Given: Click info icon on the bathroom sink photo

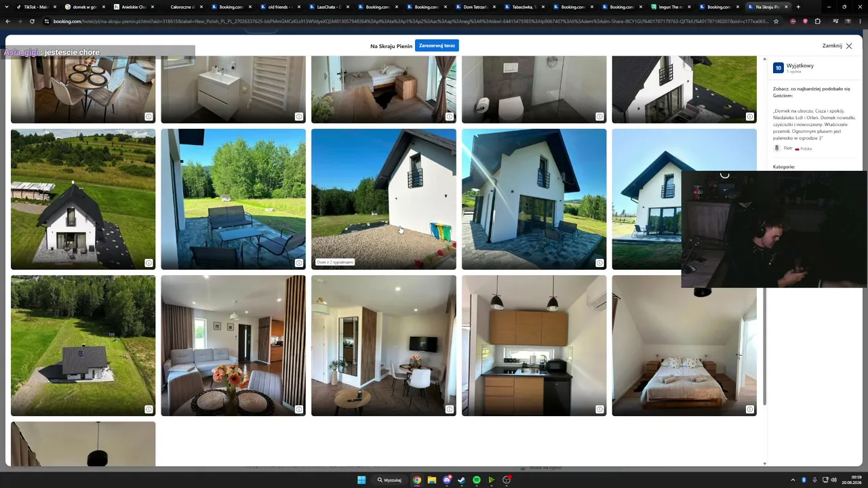Looking at the screenshot, I should [299, 117].
